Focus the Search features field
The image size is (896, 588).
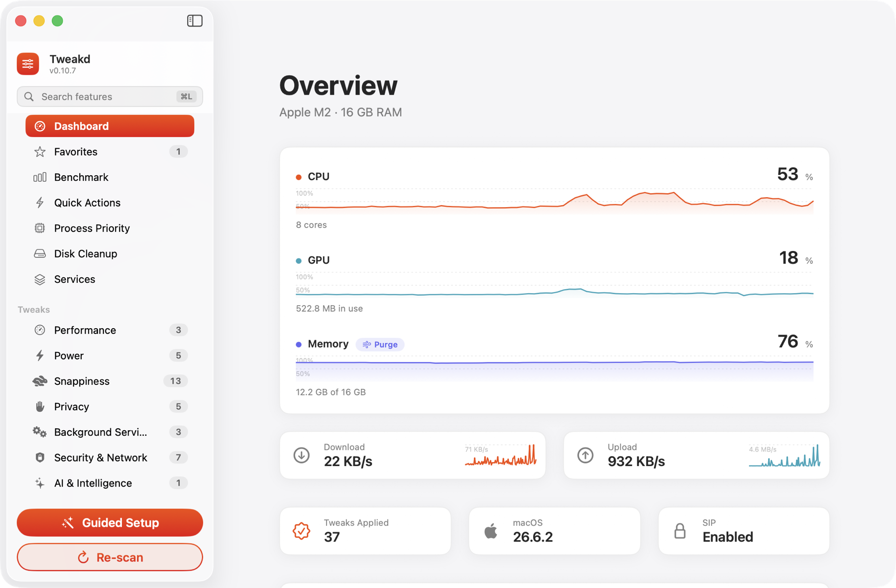tap(110, 97)
